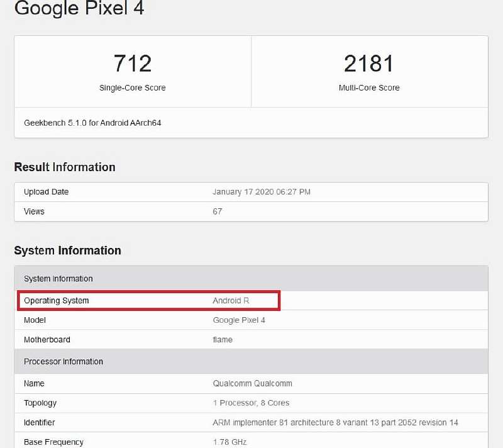This screenshot has width=503, height=448.
Task: Click the Google Pixel 4 page title
Action: (x=79, y=9)
